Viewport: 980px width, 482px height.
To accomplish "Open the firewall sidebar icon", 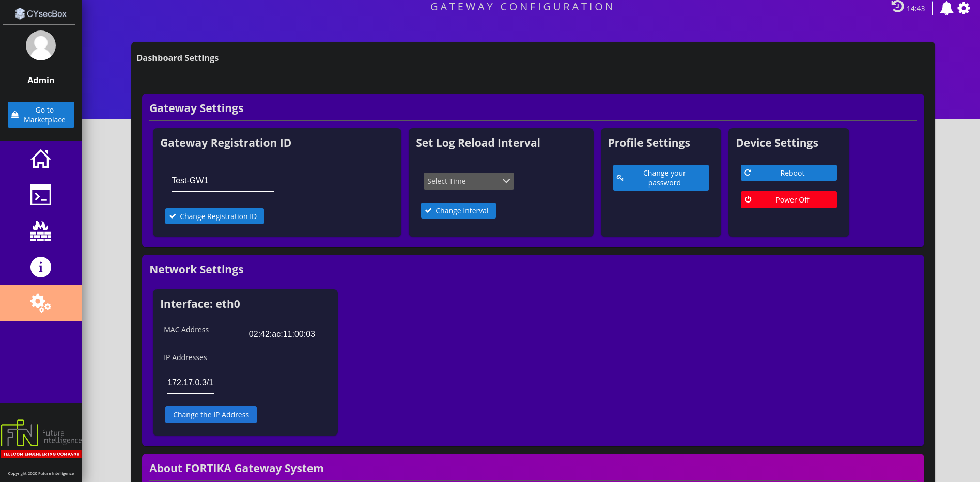I will pos(41,231).
